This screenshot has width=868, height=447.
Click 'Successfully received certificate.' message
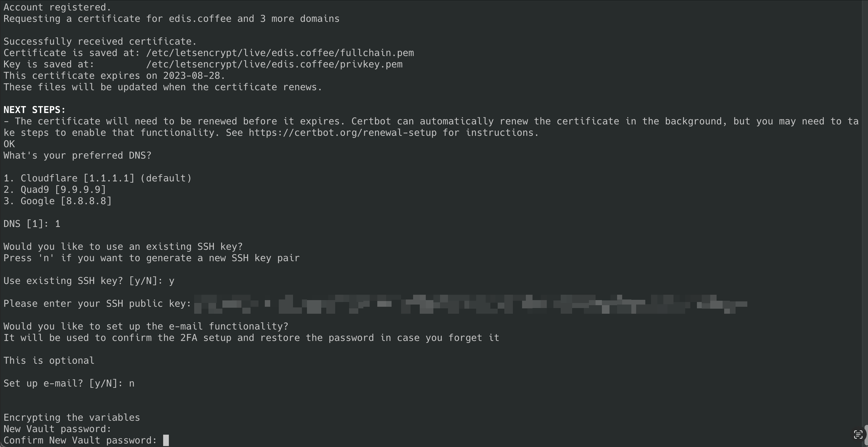(100, 41)
